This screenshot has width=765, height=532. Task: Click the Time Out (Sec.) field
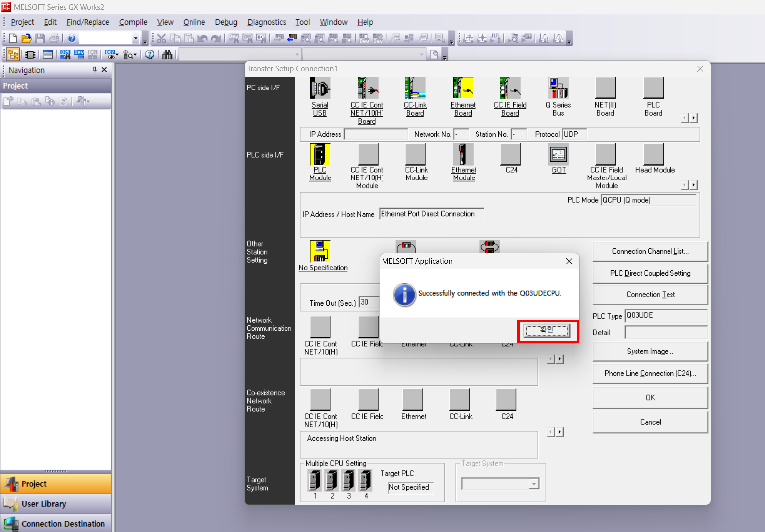(x=369, y=302)
